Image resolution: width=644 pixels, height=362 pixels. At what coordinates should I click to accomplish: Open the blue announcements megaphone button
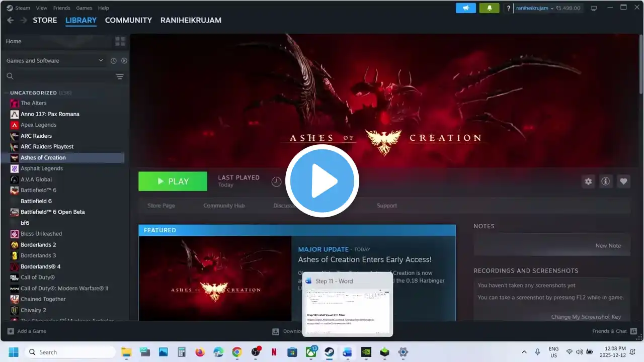coord(465,8)
